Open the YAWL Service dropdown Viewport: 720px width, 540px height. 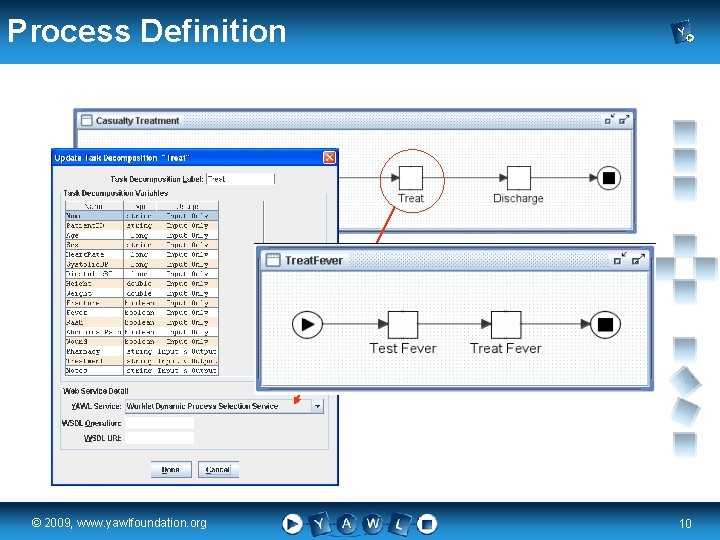pyautogui.click(x=317, y=406)
